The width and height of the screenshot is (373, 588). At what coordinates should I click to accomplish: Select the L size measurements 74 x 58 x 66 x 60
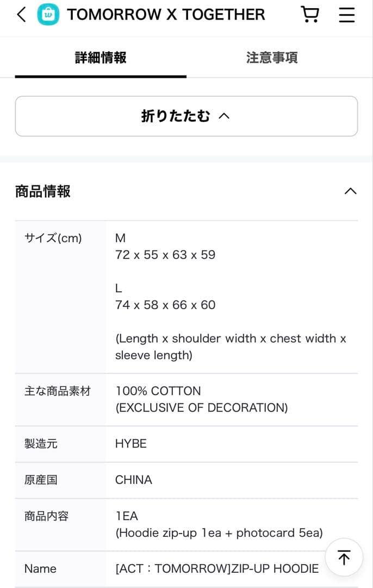[x=165, y=305]
